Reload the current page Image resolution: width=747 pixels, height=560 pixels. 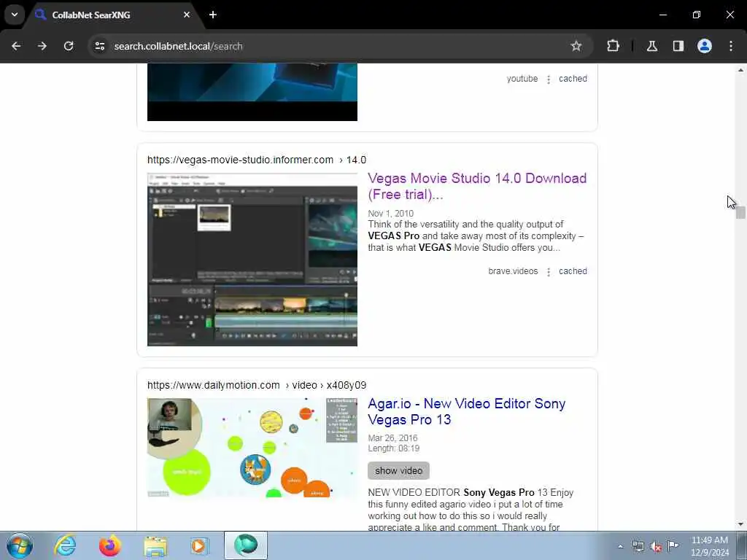pyautogui.click(x=69, y=46)
